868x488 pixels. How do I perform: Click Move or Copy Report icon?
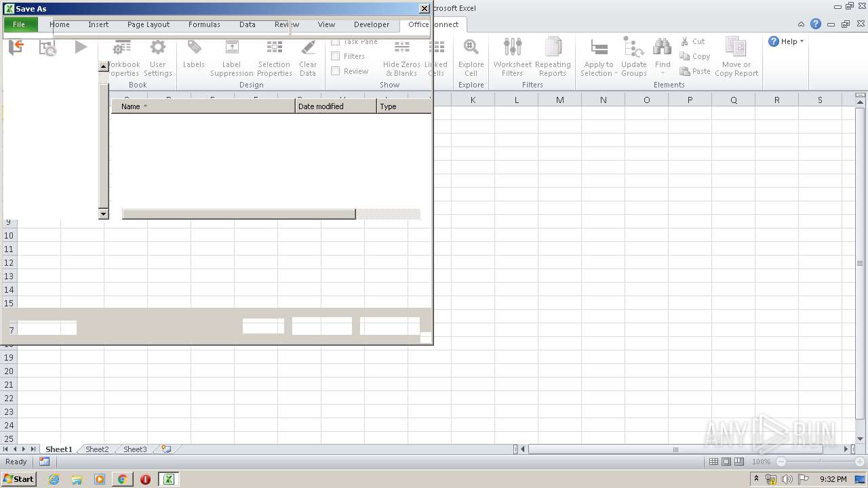click(736, 47)
